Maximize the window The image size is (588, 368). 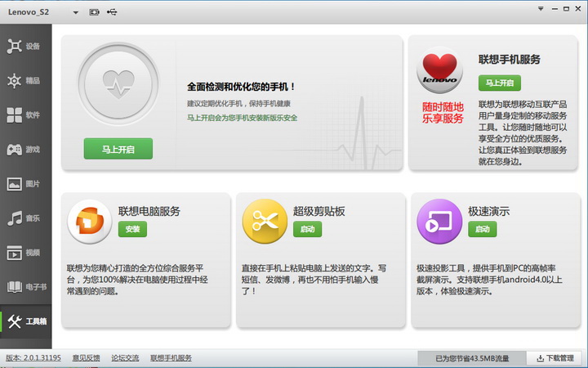point(566,9)
